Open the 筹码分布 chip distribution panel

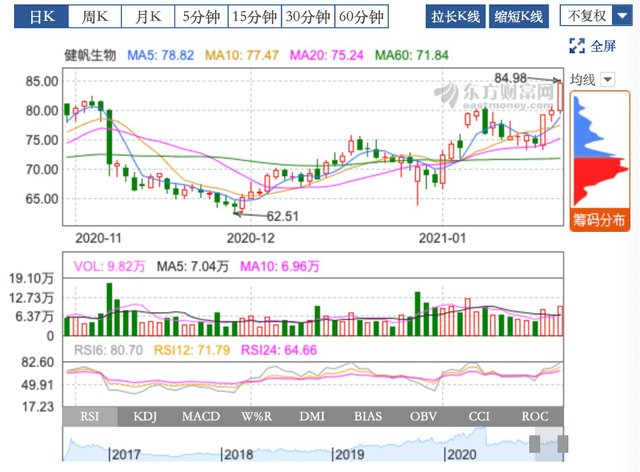click(x=600, y=220)
